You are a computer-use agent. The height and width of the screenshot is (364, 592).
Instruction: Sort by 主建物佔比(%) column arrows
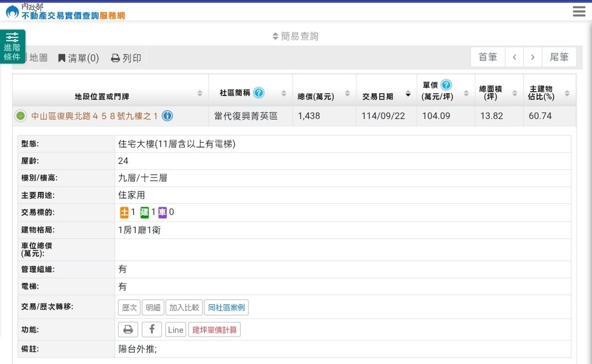(567, 93)
